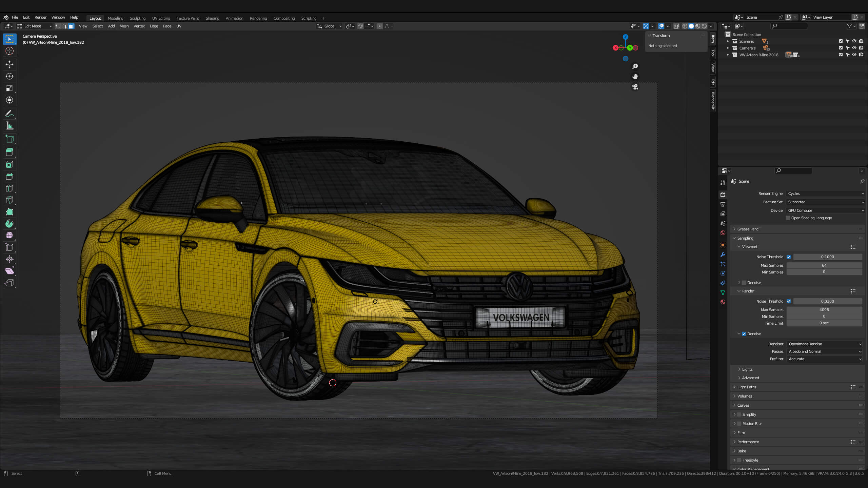Viewport: 868px width, 488px height.
Task: Open the Denoiser OpenImageDenoise dropdown
Action: tap(825, 344)
